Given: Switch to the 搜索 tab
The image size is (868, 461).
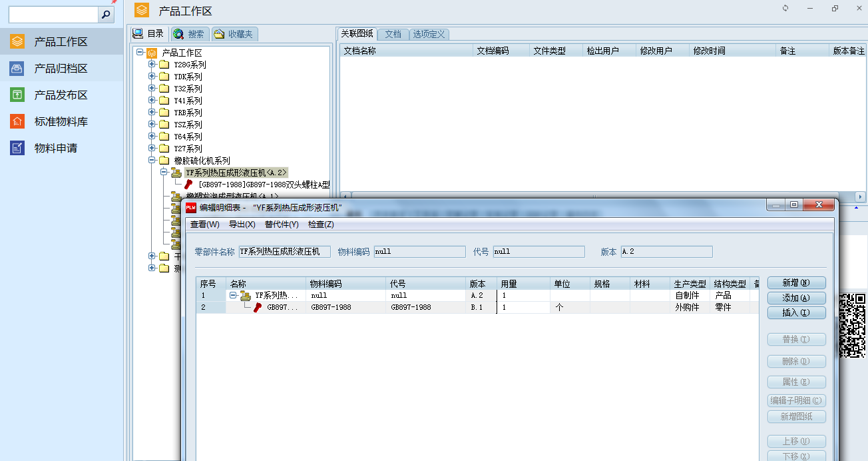Looking at the screenshot, I should coord(189,34).
